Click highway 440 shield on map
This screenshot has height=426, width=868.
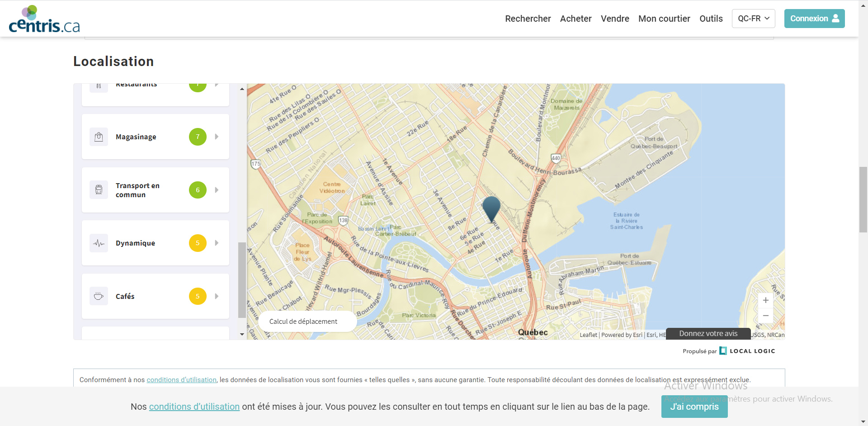click(x=556, y=158)
